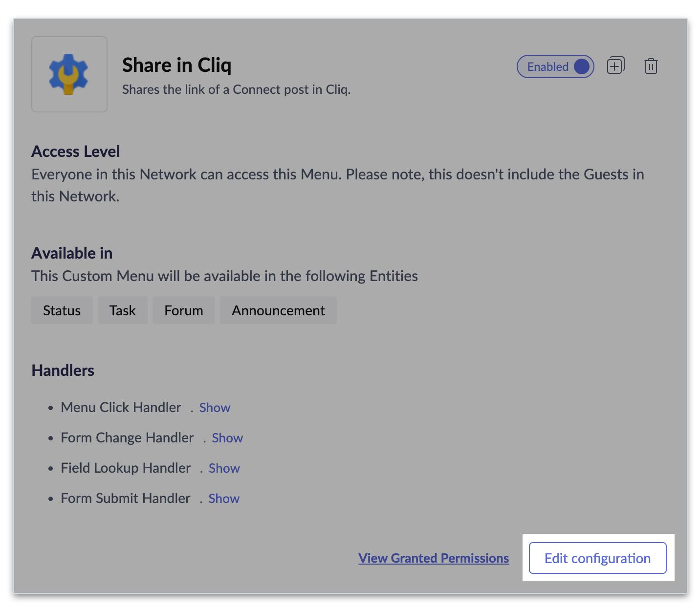Click the 'This Custom Menu will be available' text
Viewport: 700px width, 612px height.
[225, 276]
